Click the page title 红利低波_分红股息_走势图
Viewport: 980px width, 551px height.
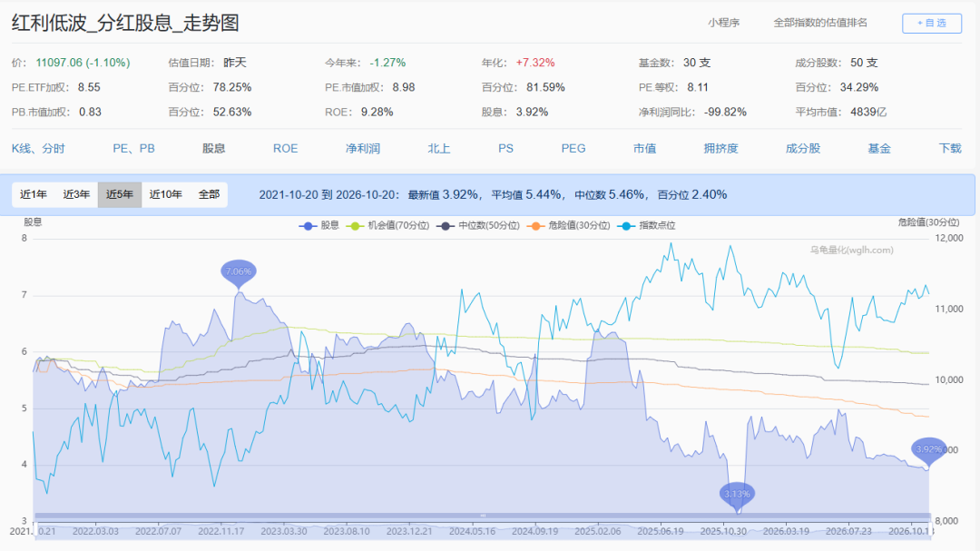125,23
